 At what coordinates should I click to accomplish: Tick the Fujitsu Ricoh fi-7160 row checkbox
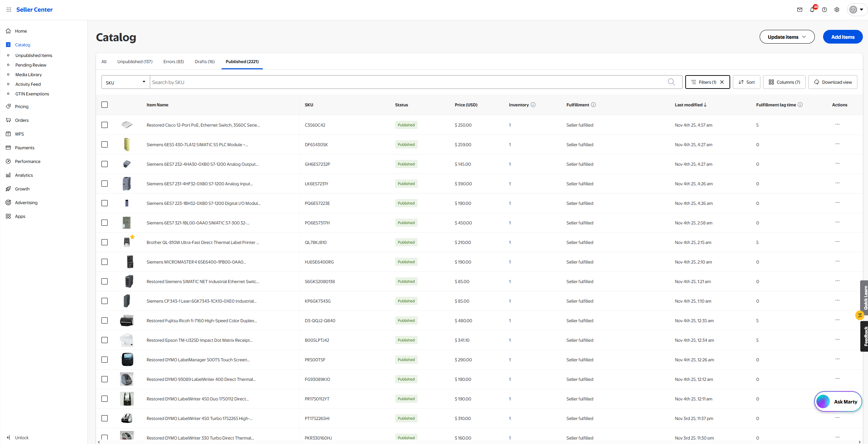[105, 320]
